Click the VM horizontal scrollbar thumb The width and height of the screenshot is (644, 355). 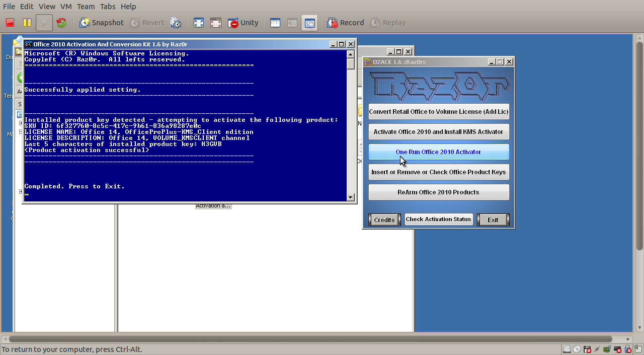pos(311,339)
